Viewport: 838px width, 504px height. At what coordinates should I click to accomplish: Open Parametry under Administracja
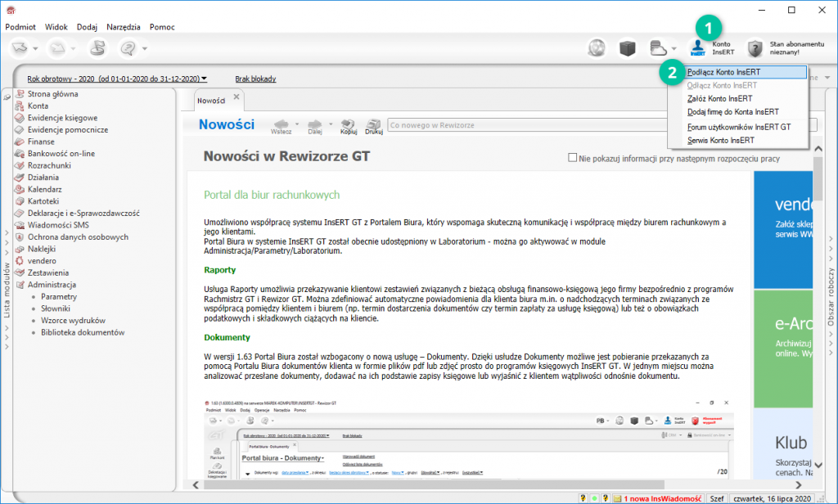[59, 297]
